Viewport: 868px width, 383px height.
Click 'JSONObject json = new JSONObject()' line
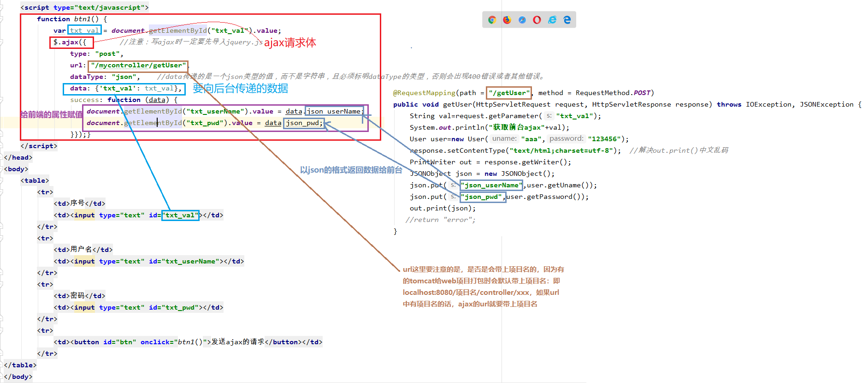482,174
